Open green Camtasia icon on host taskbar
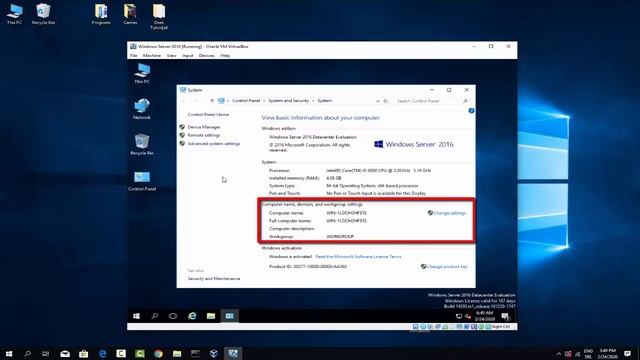Screen dimensions: 640x360 point(140,353)
